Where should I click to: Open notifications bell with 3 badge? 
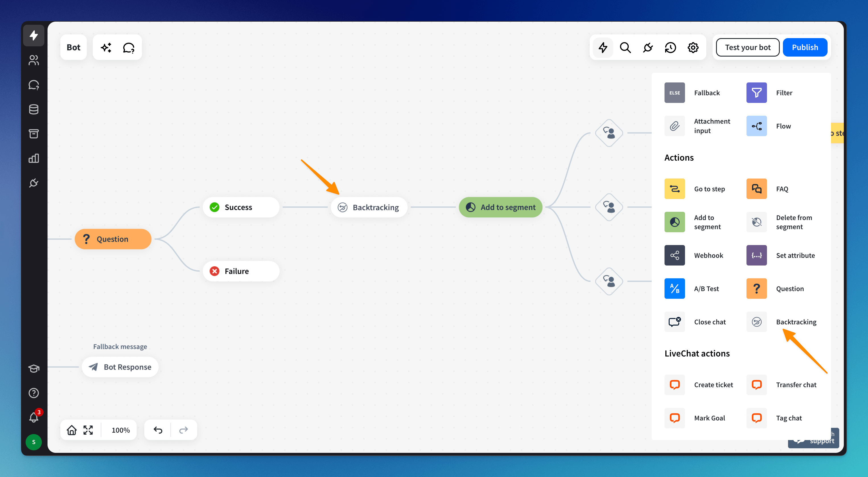click(33, 417)
